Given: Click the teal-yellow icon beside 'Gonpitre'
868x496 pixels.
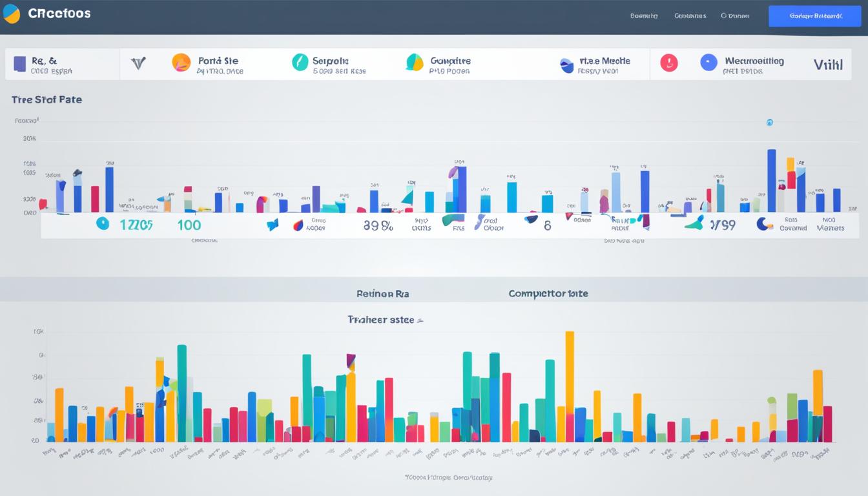Looking at the screenshot, I should click(415, 63).
